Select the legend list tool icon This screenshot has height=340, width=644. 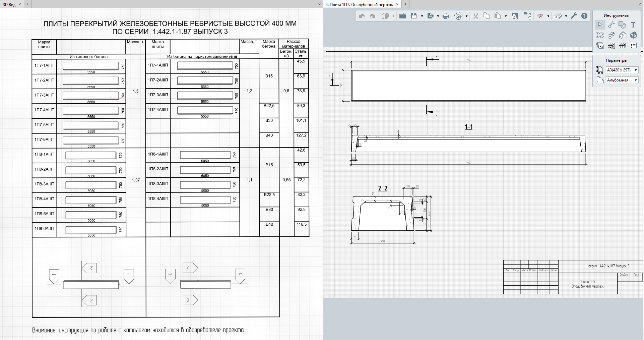click(633, 46)
